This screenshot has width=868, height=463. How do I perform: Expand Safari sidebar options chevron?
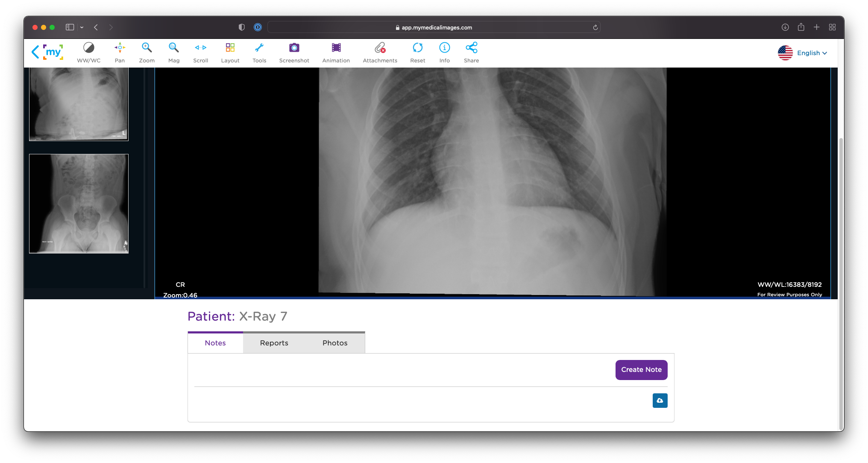82,27
